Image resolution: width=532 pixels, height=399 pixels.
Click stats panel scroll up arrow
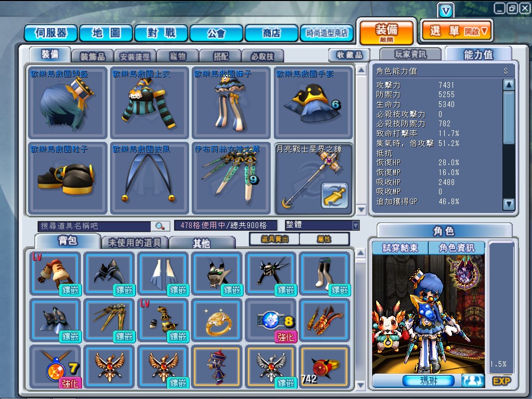point(509,85)
